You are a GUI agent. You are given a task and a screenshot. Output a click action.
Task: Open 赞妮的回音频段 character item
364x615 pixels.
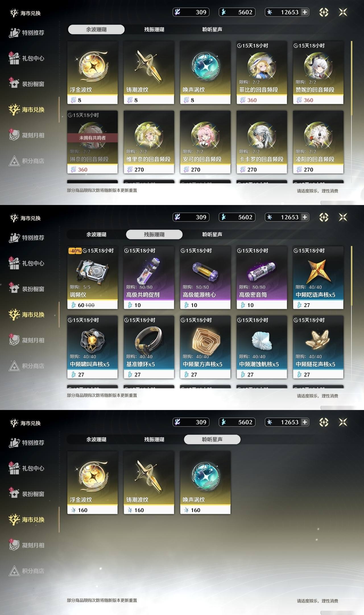[x=318, y=73]
